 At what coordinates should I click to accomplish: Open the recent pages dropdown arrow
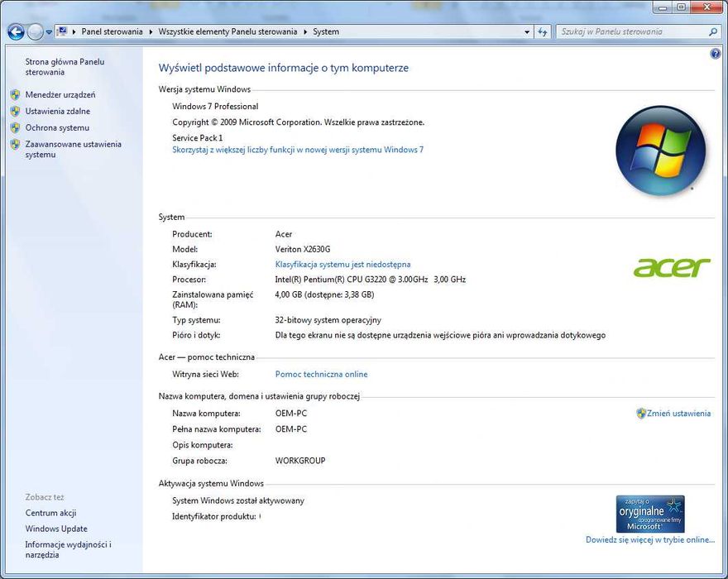pyautogui.click(x=49, y=32)
